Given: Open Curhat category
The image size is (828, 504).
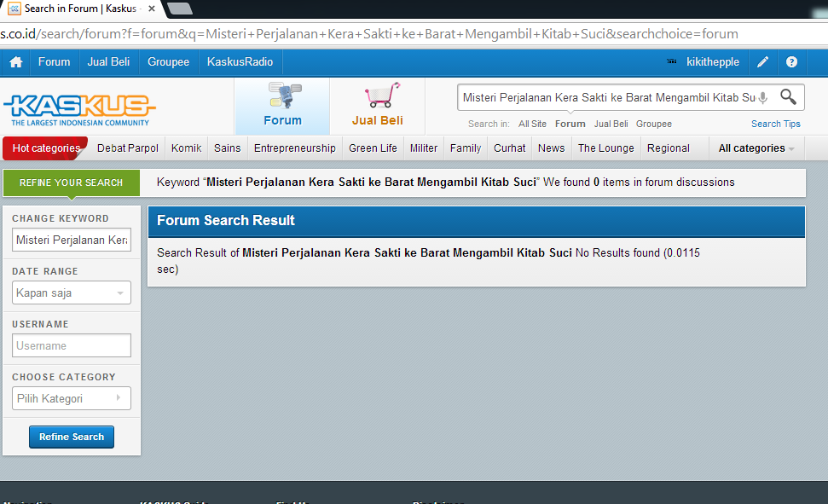Looking at the screenshot, I should [510, 148].
